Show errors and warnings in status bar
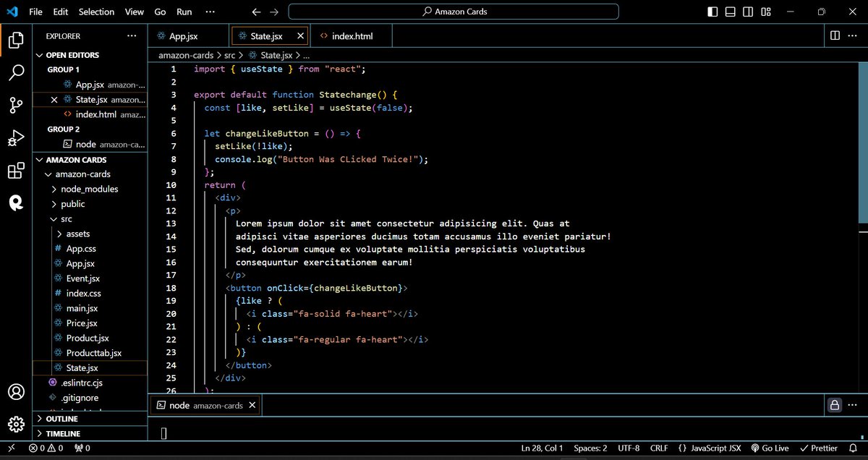 click(x=46, y=448)
